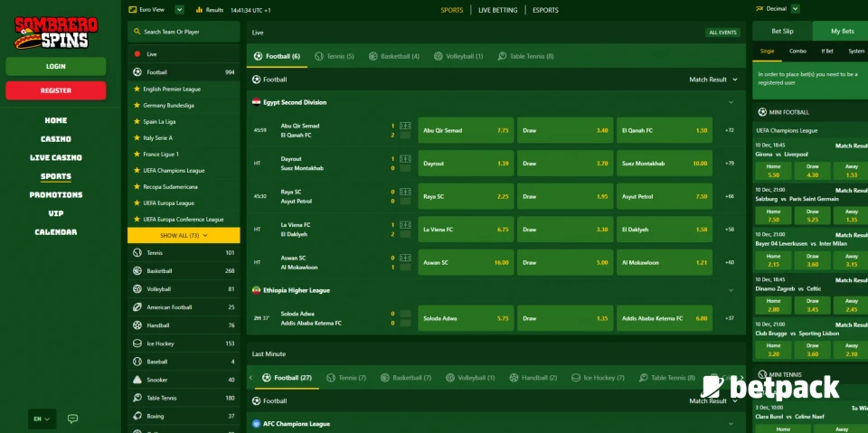Open the EN language selector

(x=42, y=419)
